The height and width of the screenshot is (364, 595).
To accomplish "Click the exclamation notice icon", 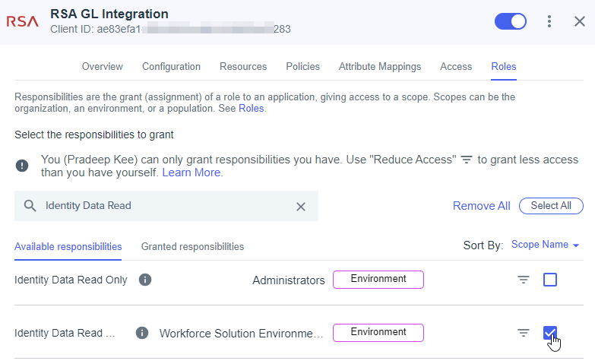I will (22, 166).
